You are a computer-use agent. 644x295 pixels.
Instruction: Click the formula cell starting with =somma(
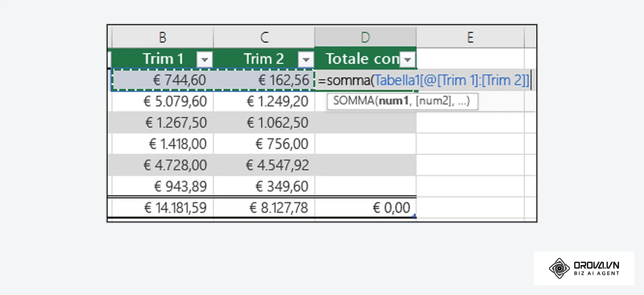pos(424,80)
